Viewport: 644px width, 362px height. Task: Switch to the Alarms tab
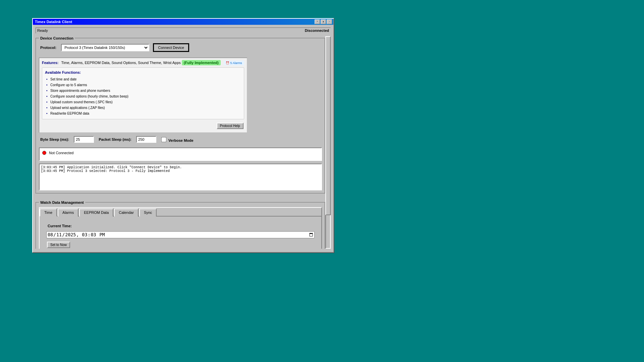pos(68,213)
